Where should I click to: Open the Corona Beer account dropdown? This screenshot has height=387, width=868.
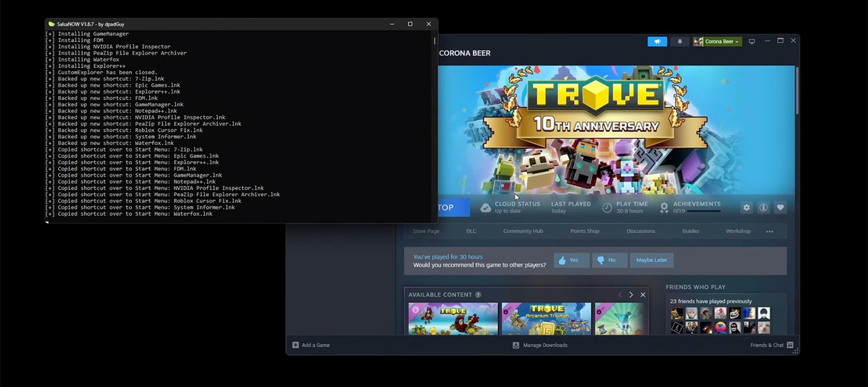coord(722,41)
